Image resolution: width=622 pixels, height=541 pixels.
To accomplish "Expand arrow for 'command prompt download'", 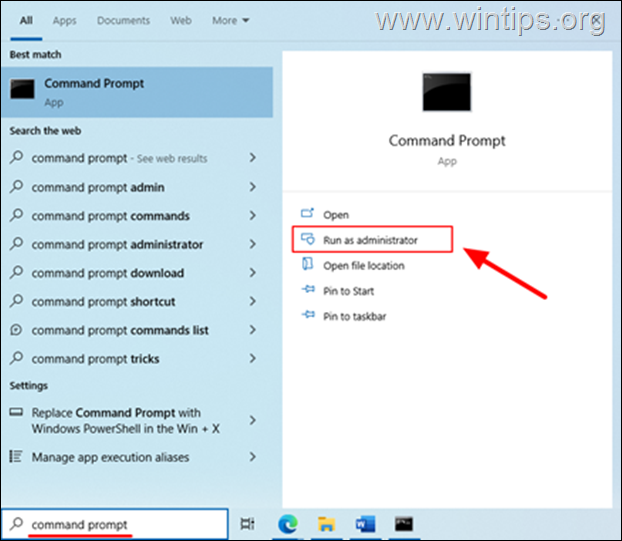I will (x=253, y=272).
